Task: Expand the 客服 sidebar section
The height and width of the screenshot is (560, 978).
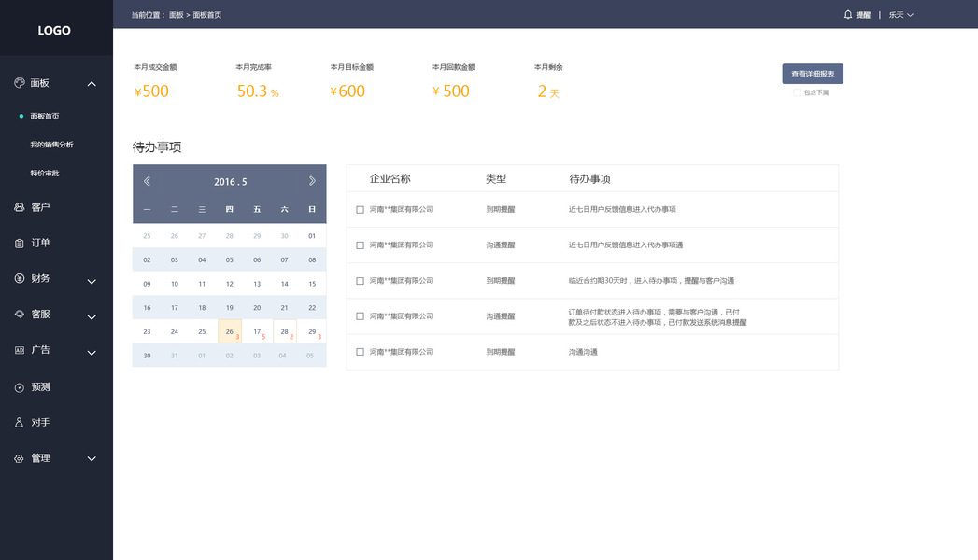Action: coord(92,317)
